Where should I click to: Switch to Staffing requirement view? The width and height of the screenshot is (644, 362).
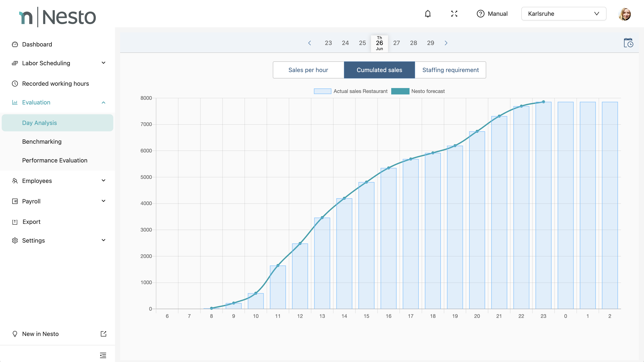click(450, 70)
